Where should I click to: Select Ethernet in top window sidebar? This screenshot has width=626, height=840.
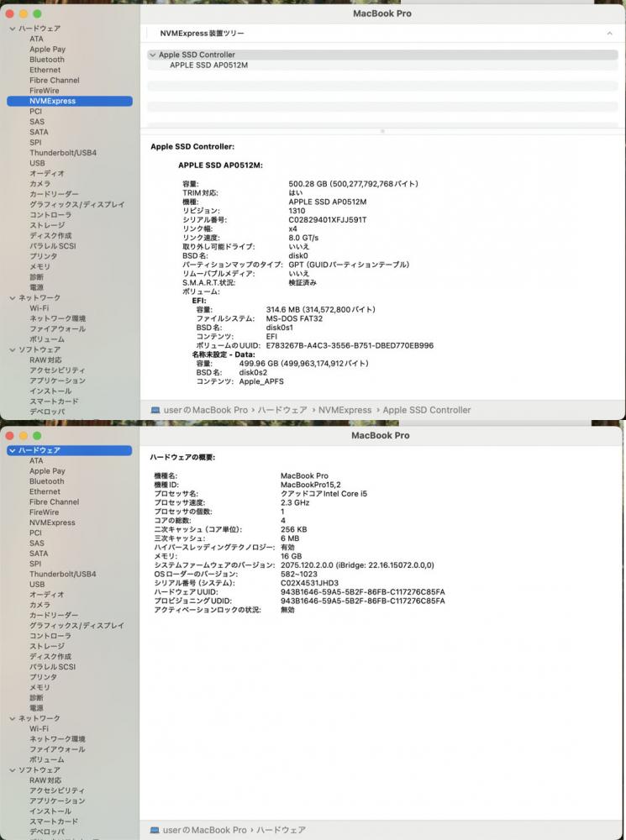(x=45, y=70)
